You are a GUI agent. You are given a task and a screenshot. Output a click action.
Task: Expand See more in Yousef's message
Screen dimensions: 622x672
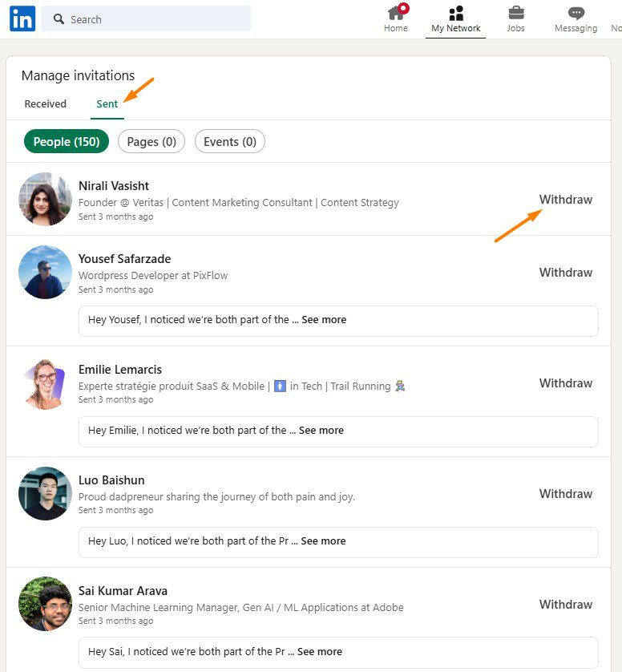point(324,319)
